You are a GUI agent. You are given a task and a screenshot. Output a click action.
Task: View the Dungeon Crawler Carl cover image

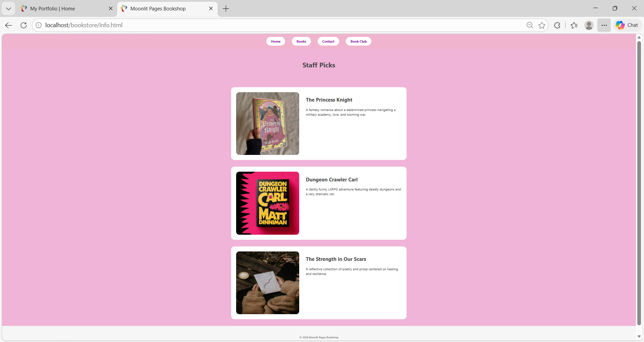click(x=267, y=203)
